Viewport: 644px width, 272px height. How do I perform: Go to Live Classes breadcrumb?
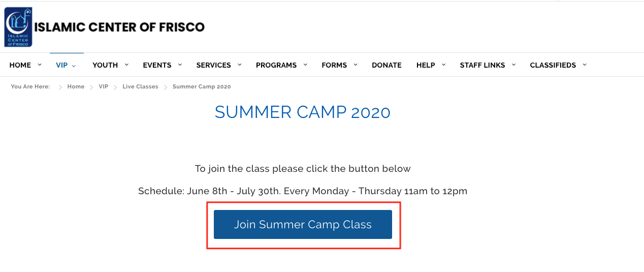click(140, 87)
